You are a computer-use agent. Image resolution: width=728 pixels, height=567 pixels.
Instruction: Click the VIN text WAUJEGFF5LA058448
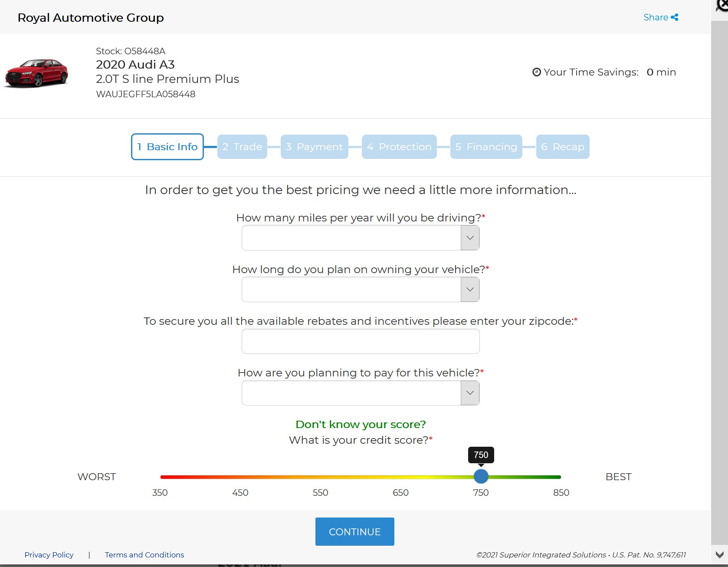point(146,94)
